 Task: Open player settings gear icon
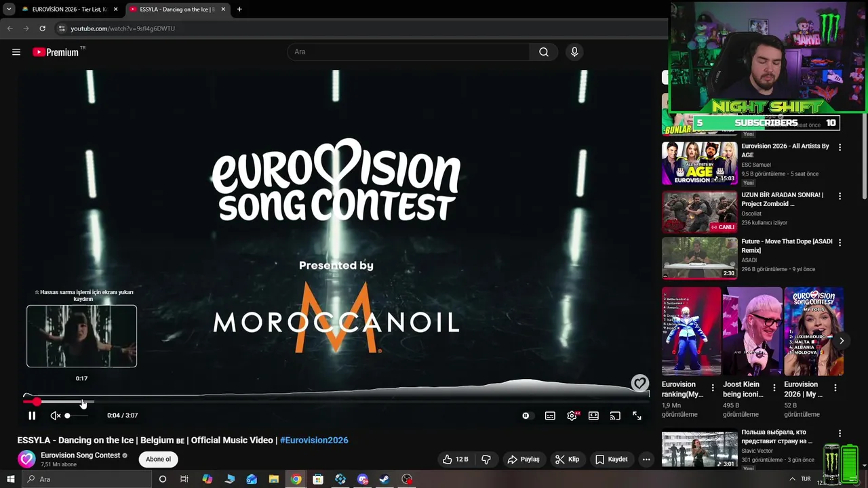(x=572, y=415)
